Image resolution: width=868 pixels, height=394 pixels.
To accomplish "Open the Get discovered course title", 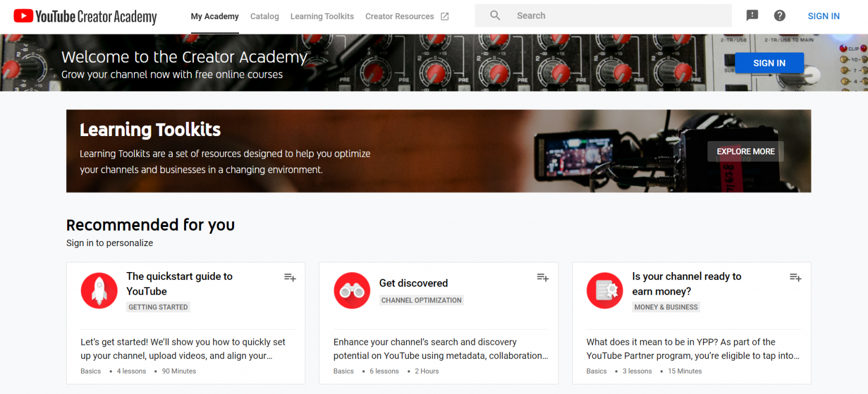I will 413,283.
